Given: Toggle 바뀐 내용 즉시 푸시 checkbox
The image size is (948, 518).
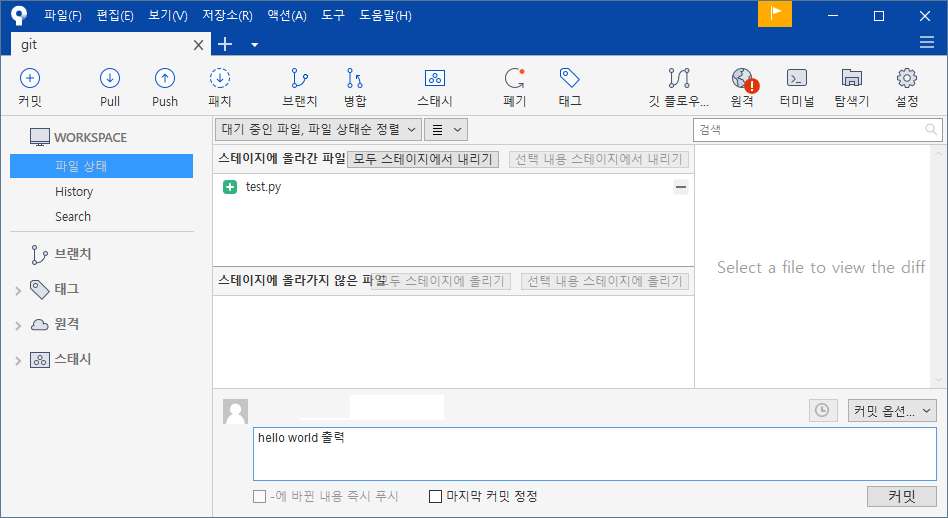Looking at the screenshot, I should click(259, 496).
